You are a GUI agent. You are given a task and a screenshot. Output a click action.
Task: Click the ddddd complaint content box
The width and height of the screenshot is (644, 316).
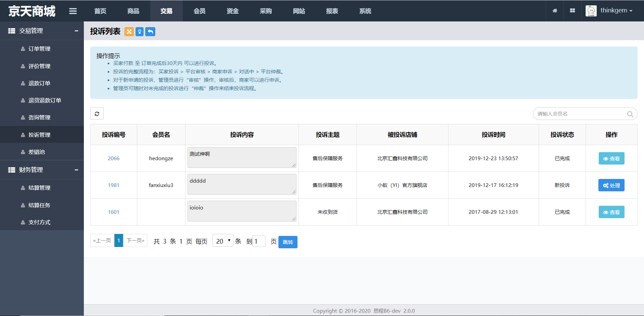coord(242,184)
